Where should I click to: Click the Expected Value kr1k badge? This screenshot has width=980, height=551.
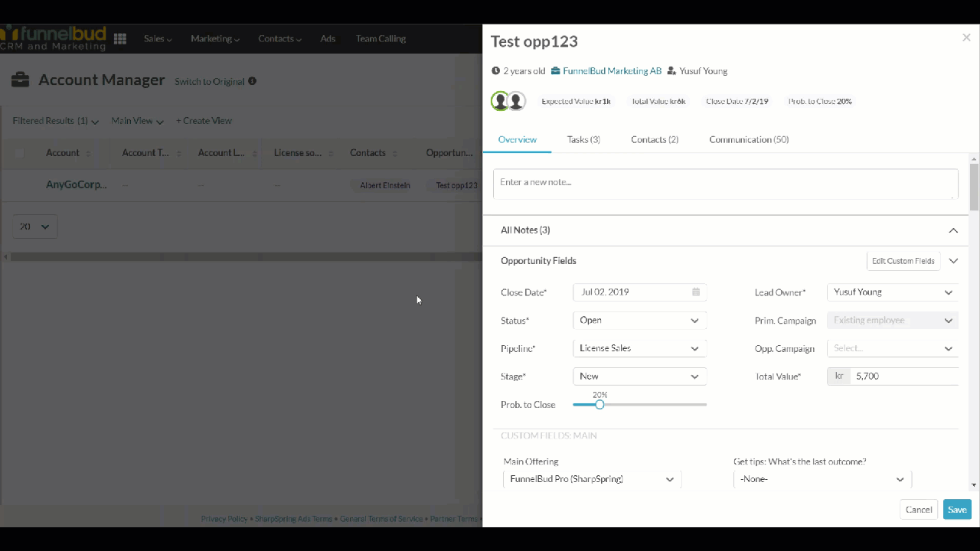pos(577,102)
